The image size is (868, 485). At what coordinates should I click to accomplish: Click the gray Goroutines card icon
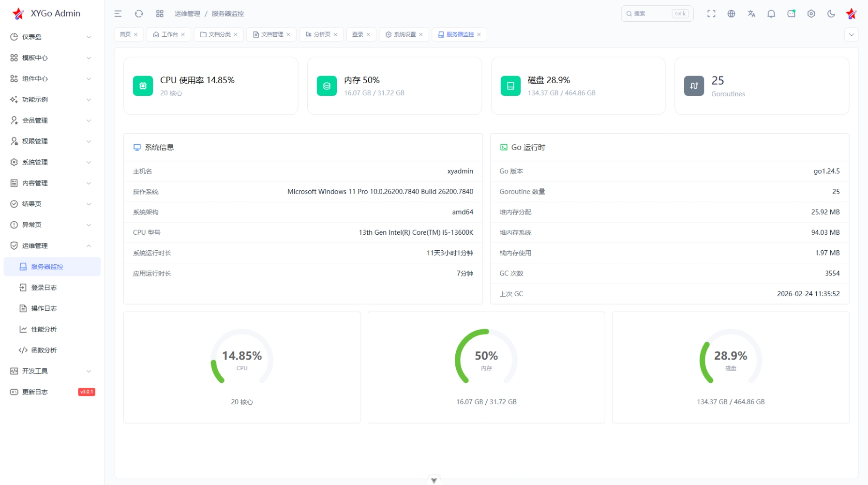(694, 86)
